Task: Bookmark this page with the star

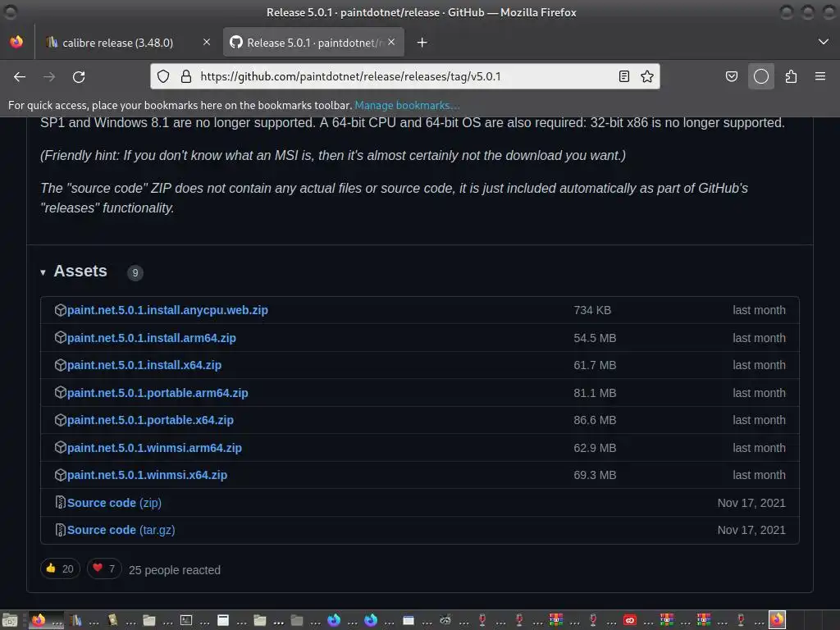Action: pos(647,76)
